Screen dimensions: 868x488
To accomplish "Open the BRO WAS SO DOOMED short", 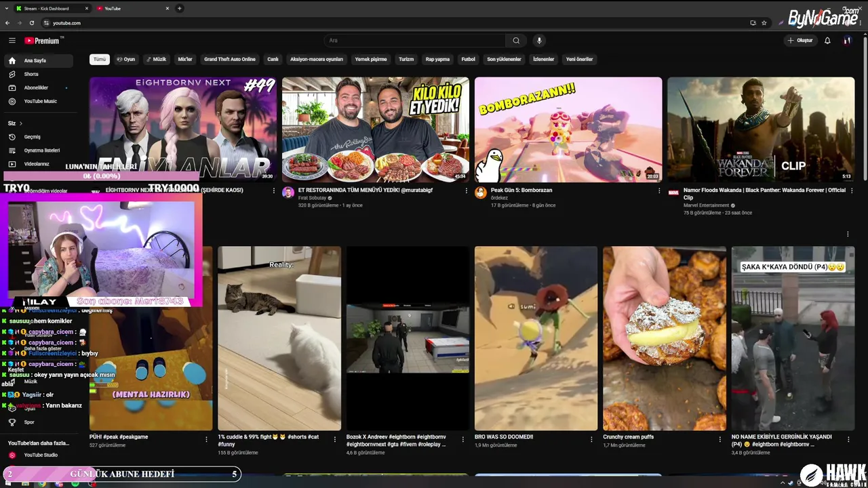I will click(536, 338).
